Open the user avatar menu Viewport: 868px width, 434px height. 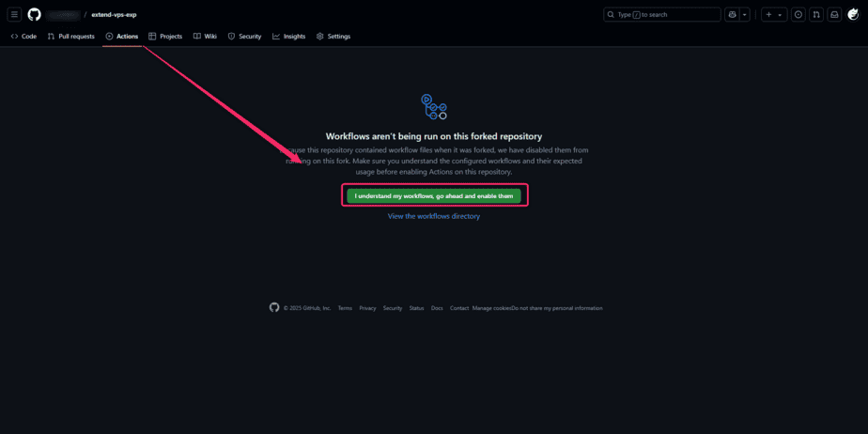click(853, 14)
